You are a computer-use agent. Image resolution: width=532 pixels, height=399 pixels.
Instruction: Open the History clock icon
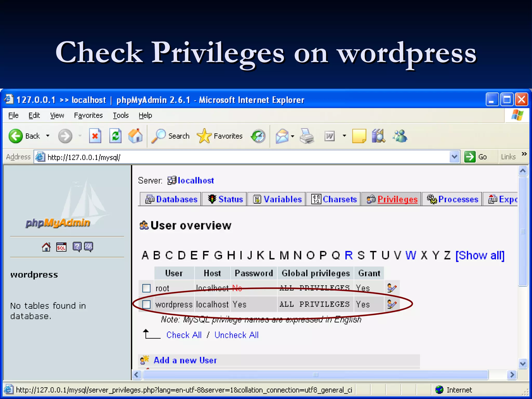click(258, 136)
